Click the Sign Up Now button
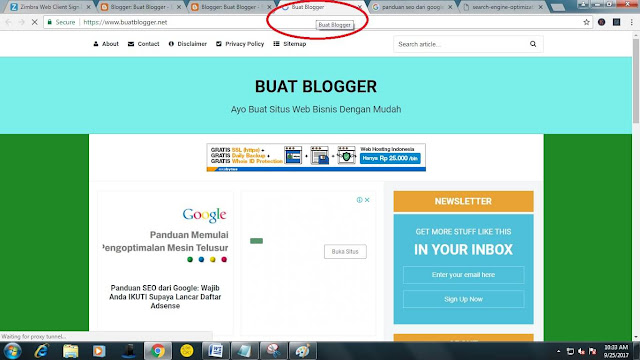The width and height of the screenshot is (640, 360). 464,299
